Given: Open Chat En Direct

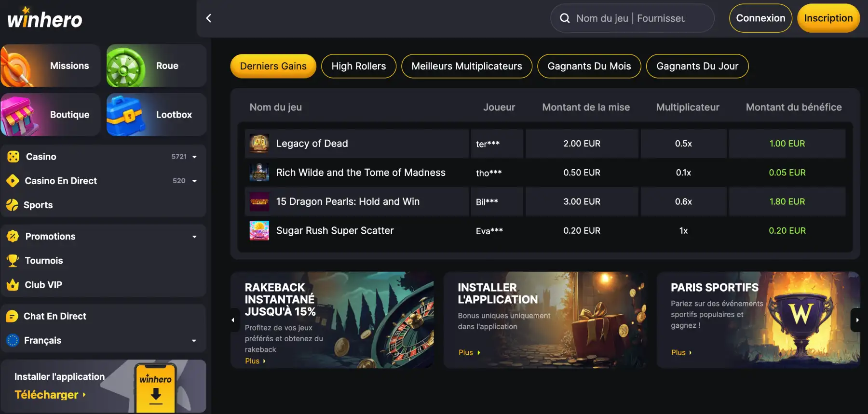Looking at the screenshot, I should (54, 316).
